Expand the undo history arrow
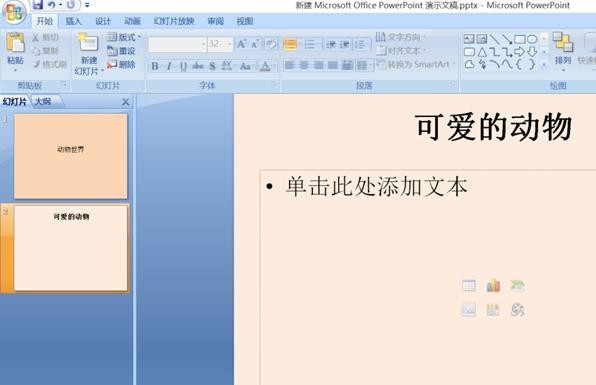This screenshot has height=385, width=596. [60, 5]
